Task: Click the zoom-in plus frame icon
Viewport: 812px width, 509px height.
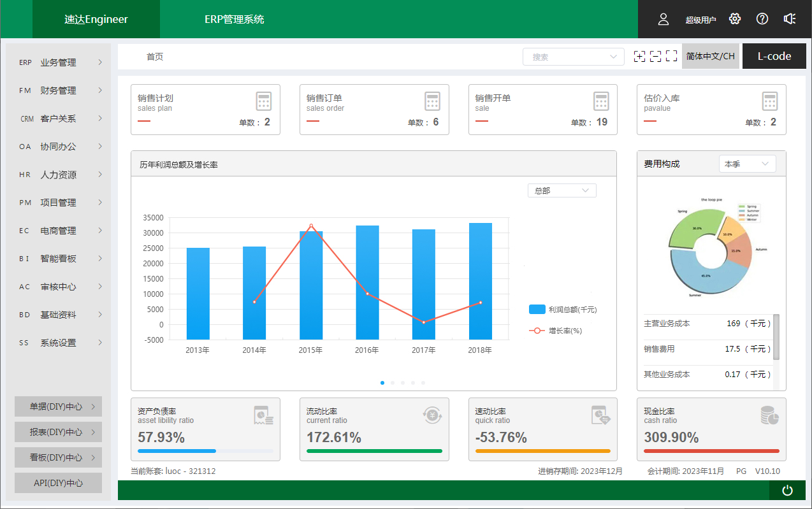Action: pos(639,57)
